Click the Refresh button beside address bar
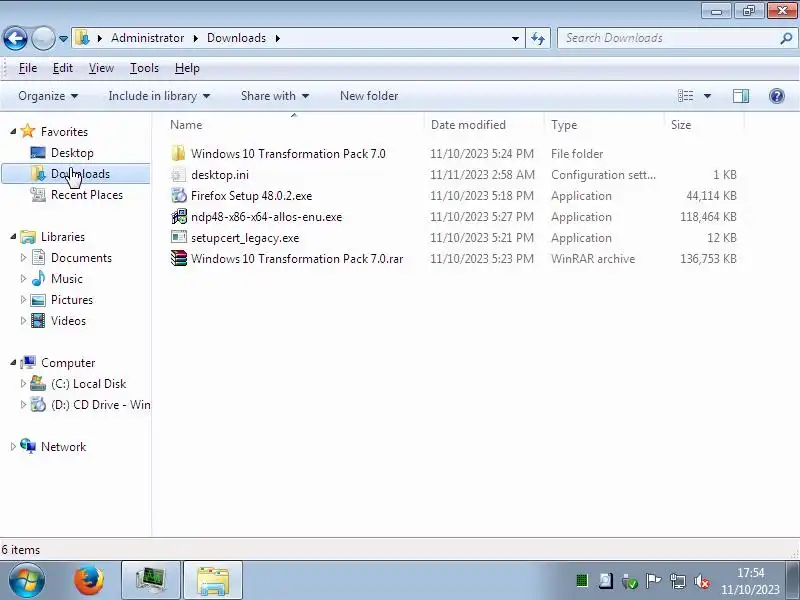This screenshot has height=600, width=800. pyautogui.click(x=538, y=38)
